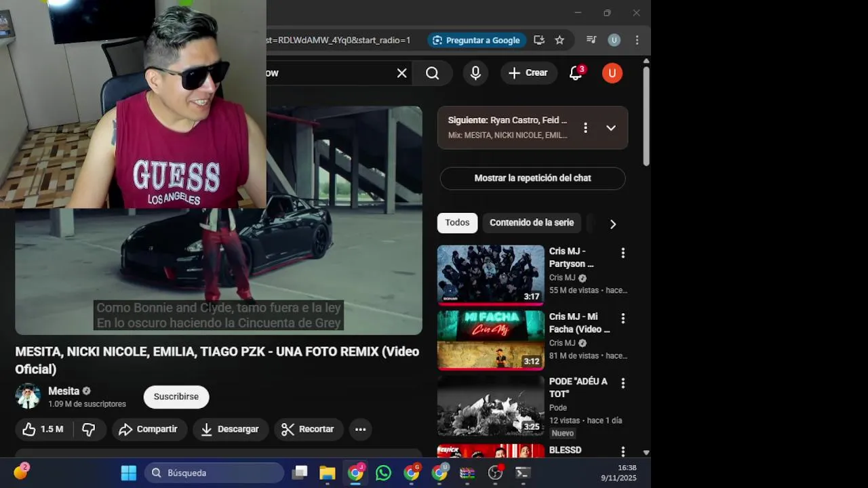Open options for Cris MJ Partyson video
Screen dimensions: 868x488
(x=623, y=253)
